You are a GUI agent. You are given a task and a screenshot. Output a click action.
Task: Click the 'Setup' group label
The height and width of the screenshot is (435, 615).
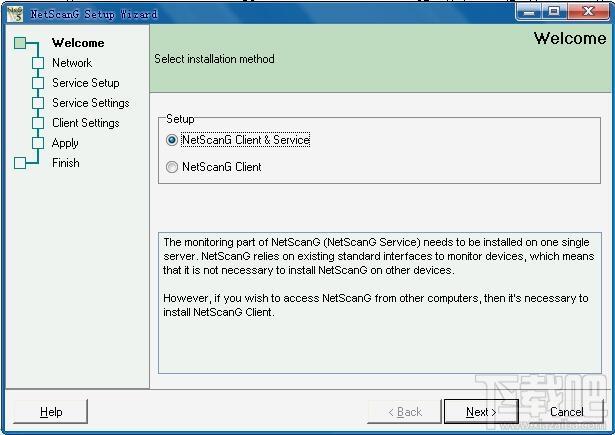tap(180, 119)
